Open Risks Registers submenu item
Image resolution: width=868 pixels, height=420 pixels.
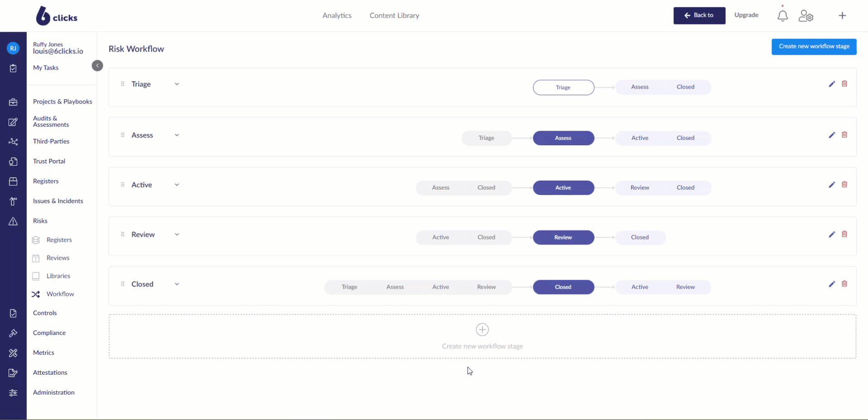[59, 240]
